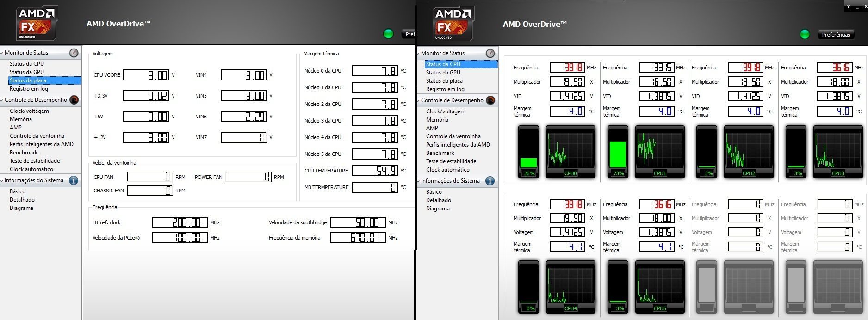Image resolution: width=868 pixels, height=320 pixels.
Task: Open Preferências button in right window
Action: pyautogui.click(x=836, y=34)
